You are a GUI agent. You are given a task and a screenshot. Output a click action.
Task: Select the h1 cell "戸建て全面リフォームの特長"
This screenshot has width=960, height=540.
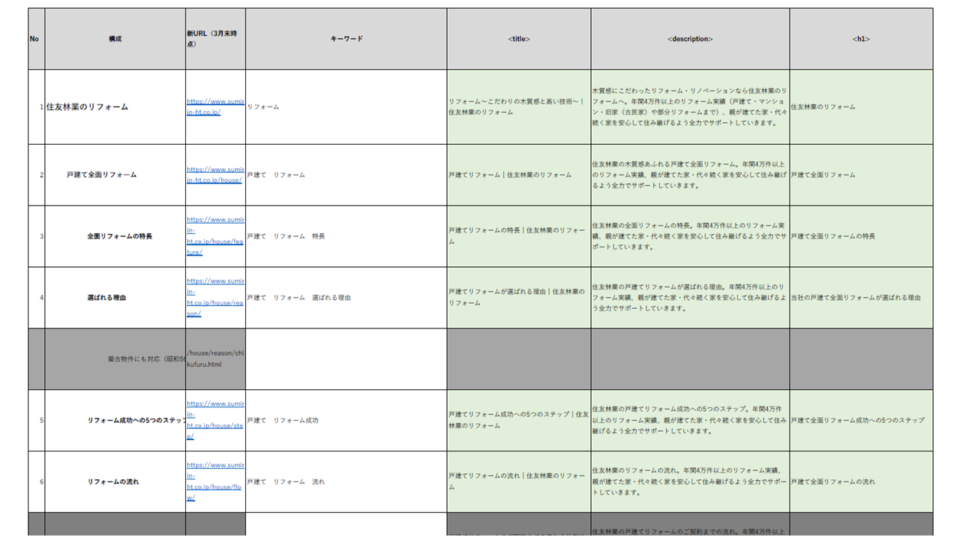point(861,236)
